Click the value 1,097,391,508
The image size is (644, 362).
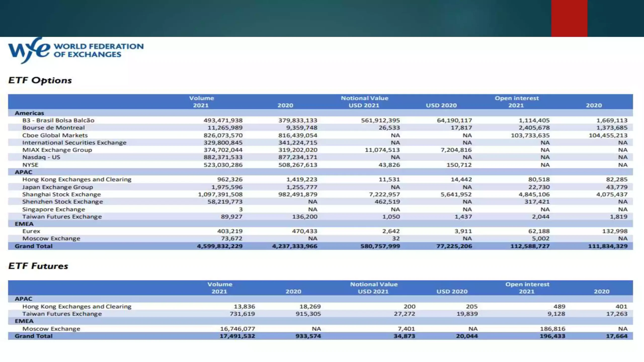(x=220, y=194)
